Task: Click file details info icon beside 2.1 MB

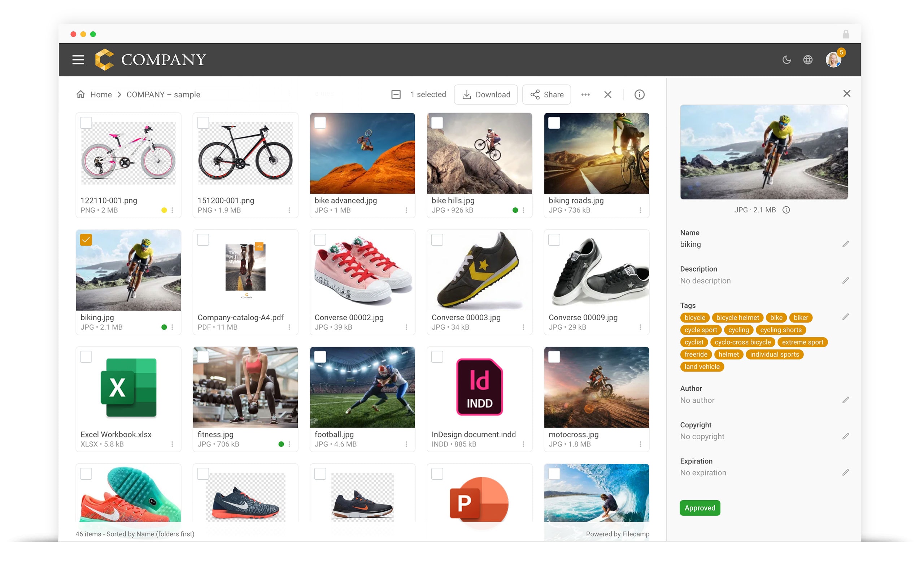Action: [x=786, y=210]
